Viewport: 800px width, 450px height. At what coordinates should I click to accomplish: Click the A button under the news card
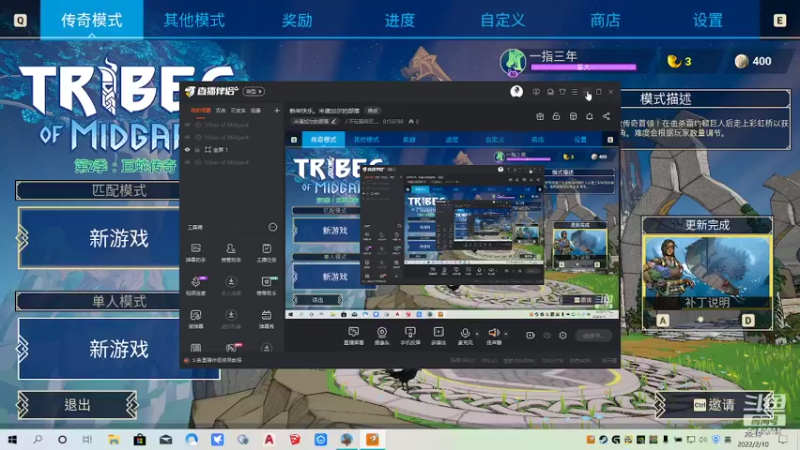coord(663,320)
